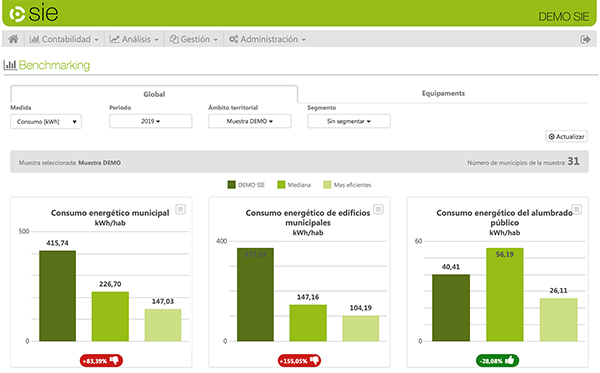The height and width of the screenshot is (373, 600).
Task: Go to the home icon in navbar
Action: coord(13,39)
